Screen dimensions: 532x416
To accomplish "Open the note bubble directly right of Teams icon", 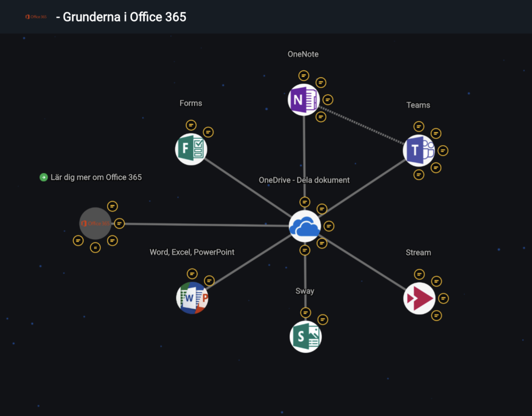I will (x=443, y=150).
